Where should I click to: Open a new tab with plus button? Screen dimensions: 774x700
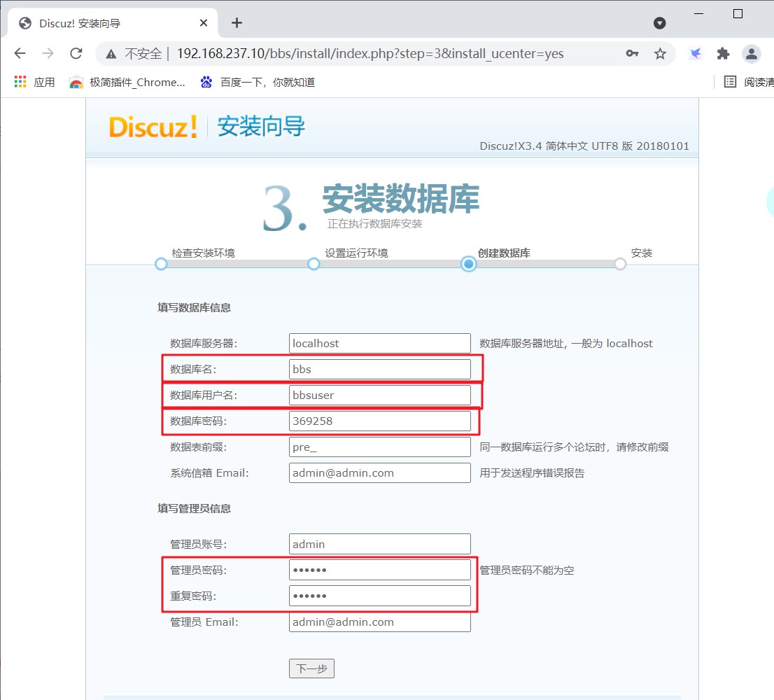(237, 22)
